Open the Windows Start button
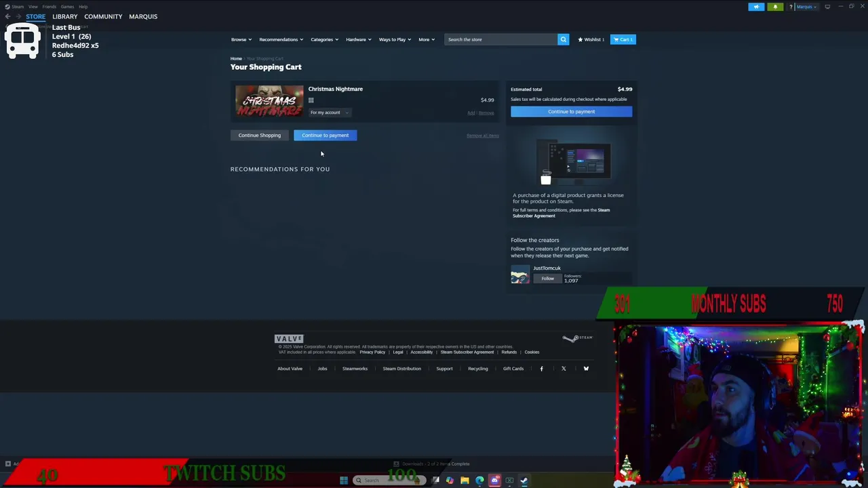The width and height of the screenshot is (868, 488). point(344,481)
